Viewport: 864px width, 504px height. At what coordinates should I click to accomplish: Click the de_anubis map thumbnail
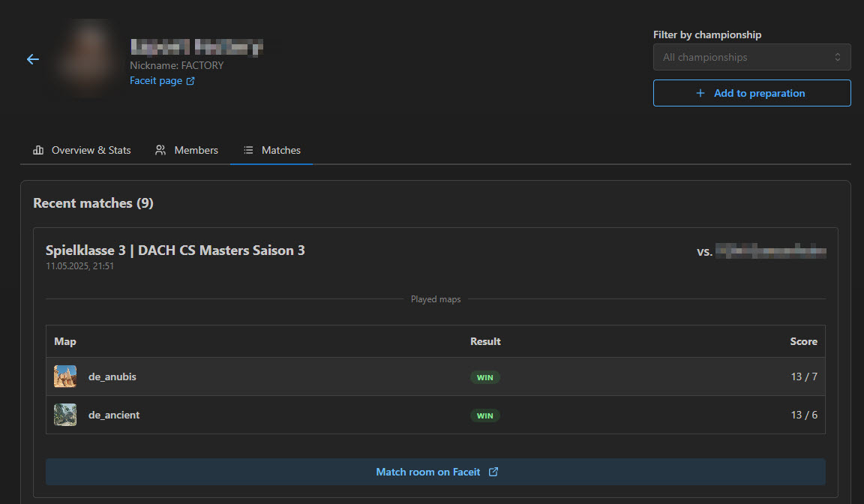(65, 376)
